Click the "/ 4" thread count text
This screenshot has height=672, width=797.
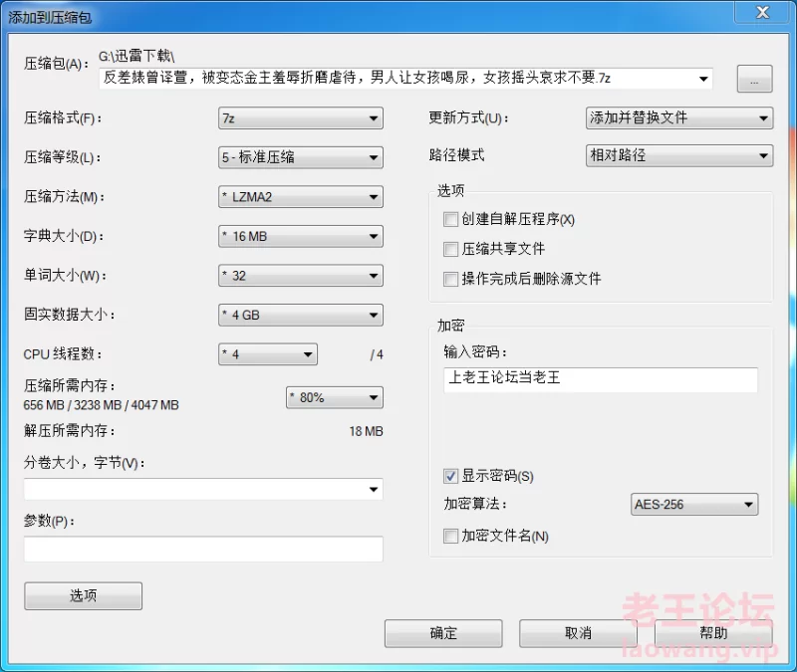tap(377, 354)
